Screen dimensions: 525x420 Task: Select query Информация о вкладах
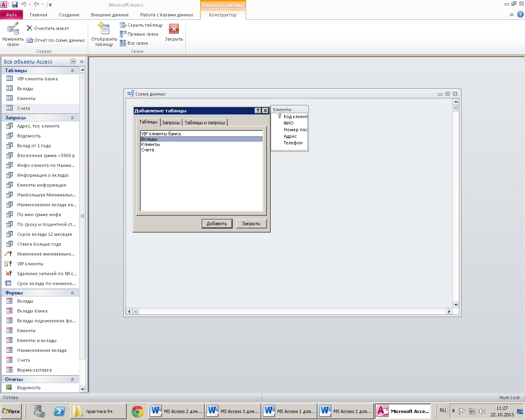point(40,175)
